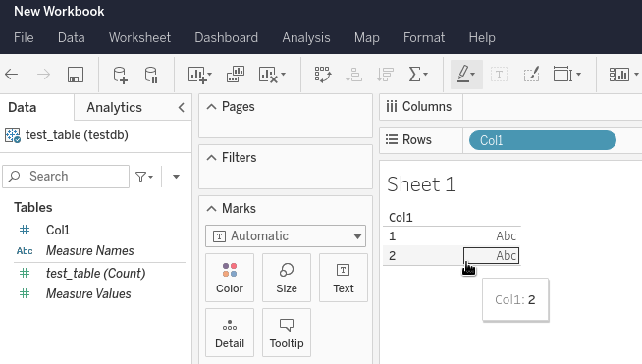Switch to the Data tab
This screenshot has height=364, width=642.
[x=23, y=107]
